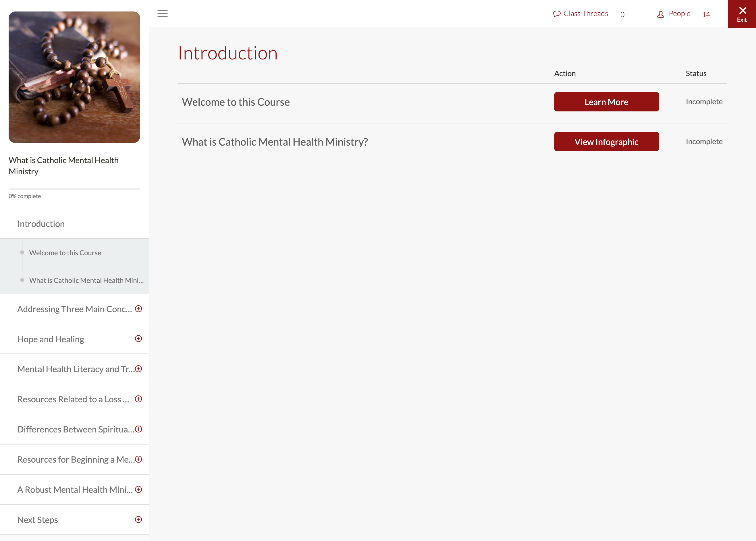Click What is Catholic Mental Health Ministry? row title
This screenshot has height=541, width=756.
tap(275, 142)
